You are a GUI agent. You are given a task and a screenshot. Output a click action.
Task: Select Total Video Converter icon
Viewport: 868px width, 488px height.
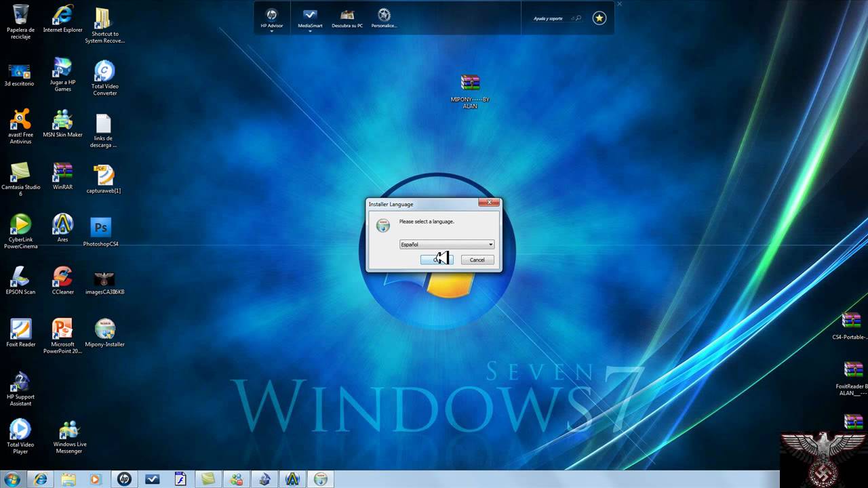(104, 78)
